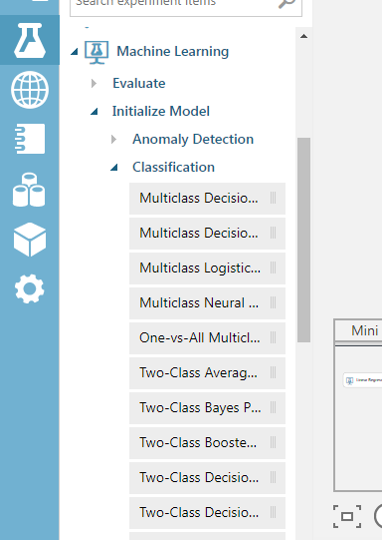Click the drag grip on Two-Class Bayes item
Screen dimensions: 382x540
pos(273,407)
